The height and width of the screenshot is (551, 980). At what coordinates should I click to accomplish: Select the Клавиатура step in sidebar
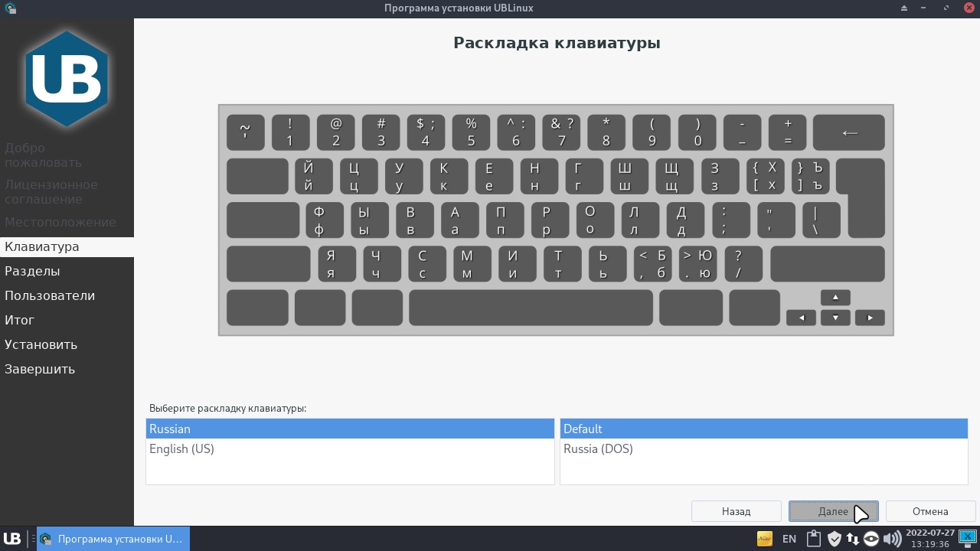click(x=67, y=246)
